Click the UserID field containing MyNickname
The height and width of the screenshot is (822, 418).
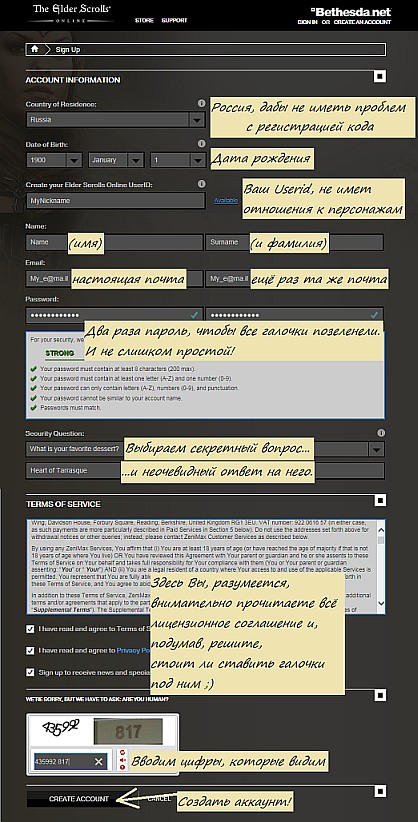[115, 201]
